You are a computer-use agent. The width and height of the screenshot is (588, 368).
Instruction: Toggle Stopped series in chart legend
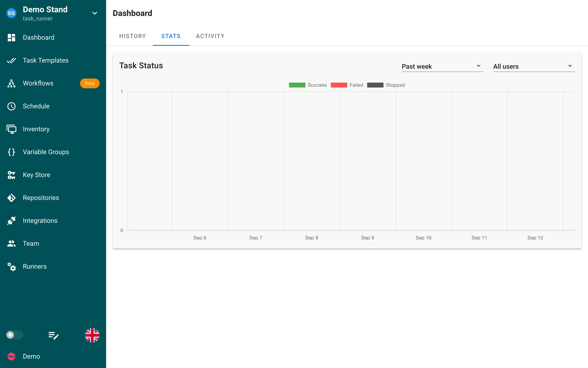click(x=386, y=85)
